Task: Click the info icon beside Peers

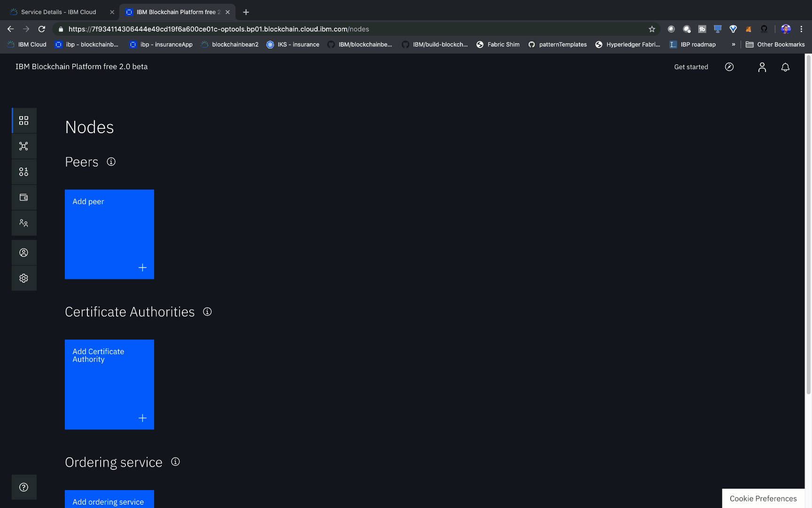Action: (x=111, y=162)
